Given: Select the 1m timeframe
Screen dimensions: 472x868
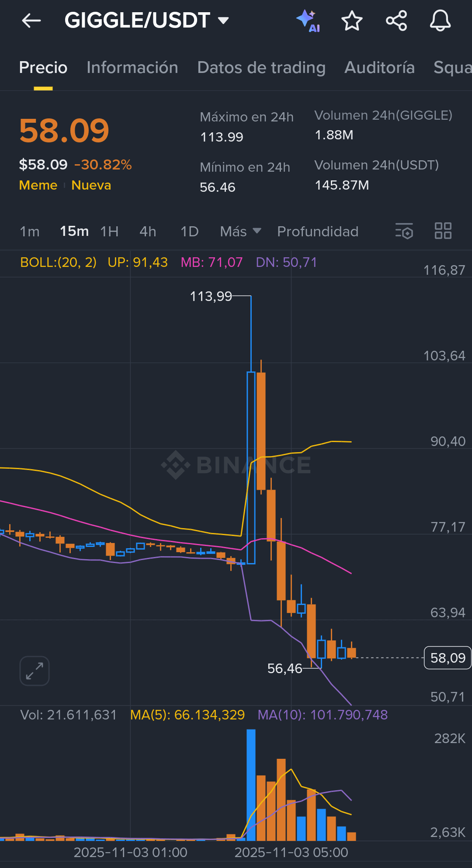Looking at the screenshot, I should (30, 231).
